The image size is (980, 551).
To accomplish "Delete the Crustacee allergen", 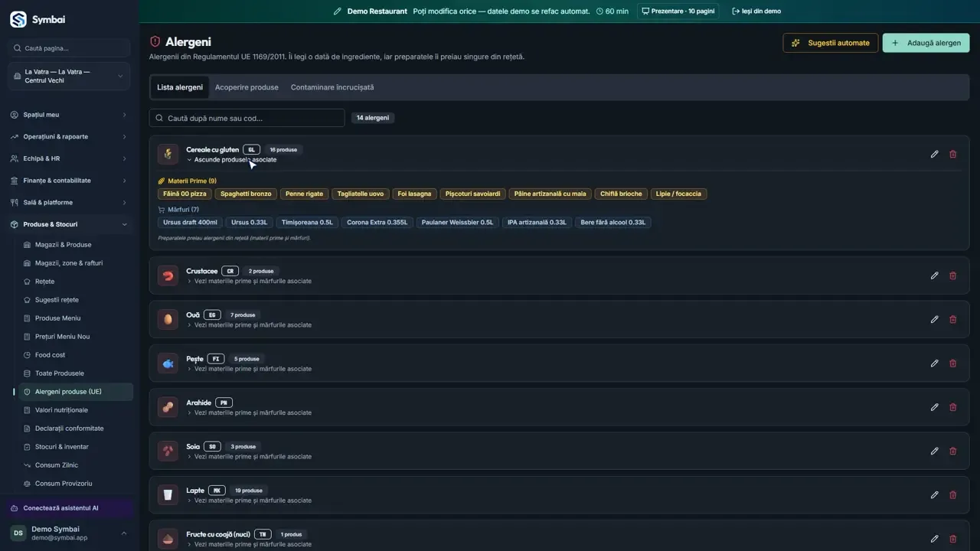I will [952, 275].
